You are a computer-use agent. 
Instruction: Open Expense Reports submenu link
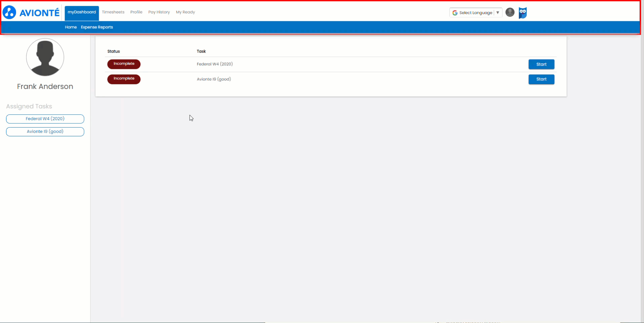(97, 27)
